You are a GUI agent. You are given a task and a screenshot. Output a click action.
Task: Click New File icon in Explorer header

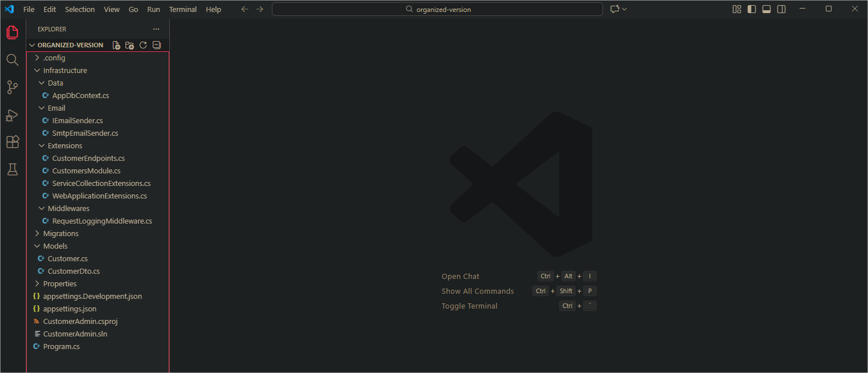pos(116,45)
